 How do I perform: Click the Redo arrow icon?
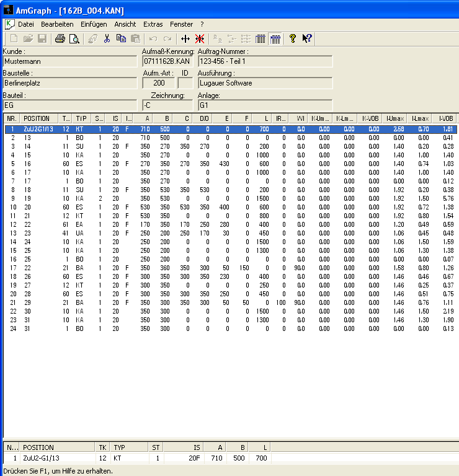pyautogui.click(x=167, y=38)
